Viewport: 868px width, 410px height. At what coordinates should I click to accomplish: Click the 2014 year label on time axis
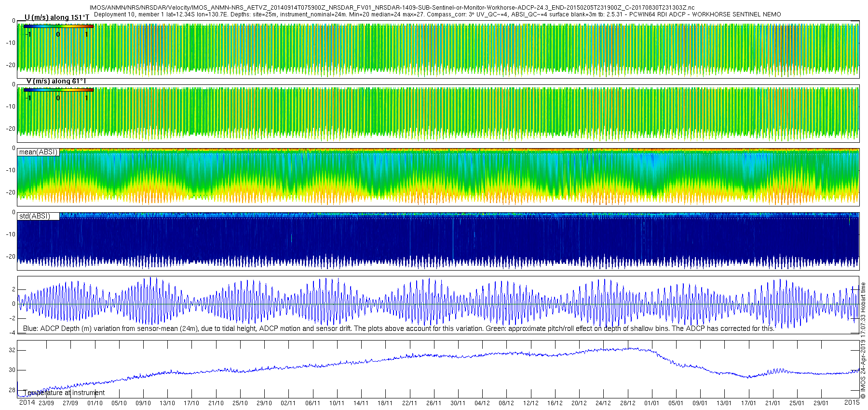pyautogui.click(x=27, y=402)
